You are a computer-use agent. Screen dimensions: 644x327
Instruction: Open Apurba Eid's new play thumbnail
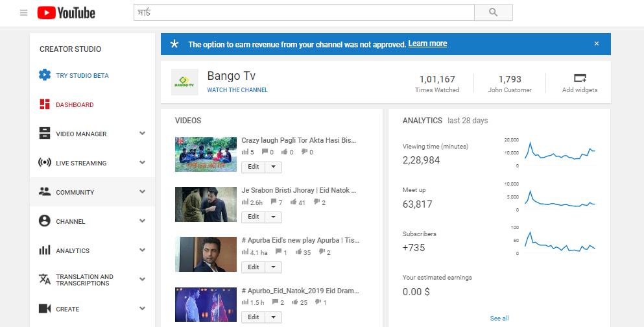pyautogui.click(x=206, y=254)
